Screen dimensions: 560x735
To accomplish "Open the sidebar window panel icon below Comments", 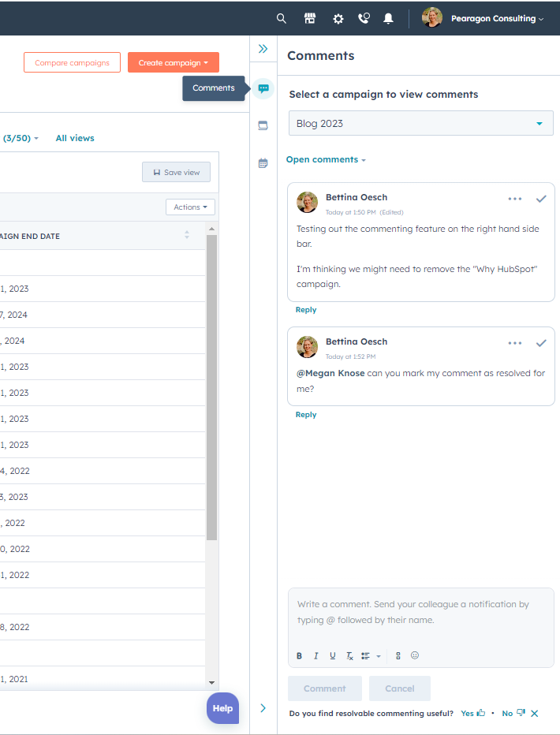I will (263, 125).
